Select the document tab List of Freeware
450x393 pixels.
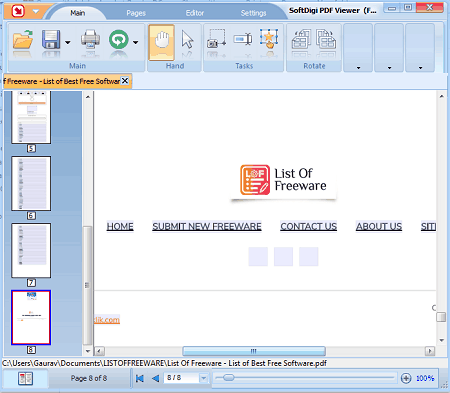point(62,81)
